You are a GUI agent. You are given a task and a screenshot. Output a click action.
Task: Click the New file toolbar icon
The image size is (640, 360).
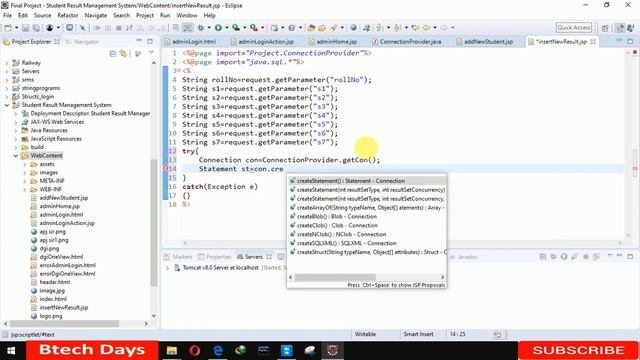(x=7, y=28)
